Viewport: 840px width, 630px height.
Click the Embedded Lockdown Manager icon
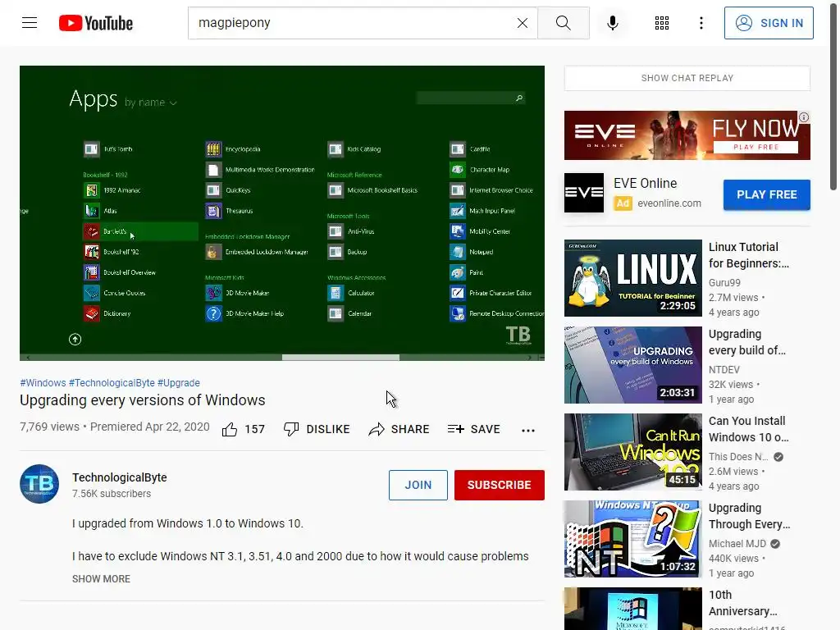213,252
